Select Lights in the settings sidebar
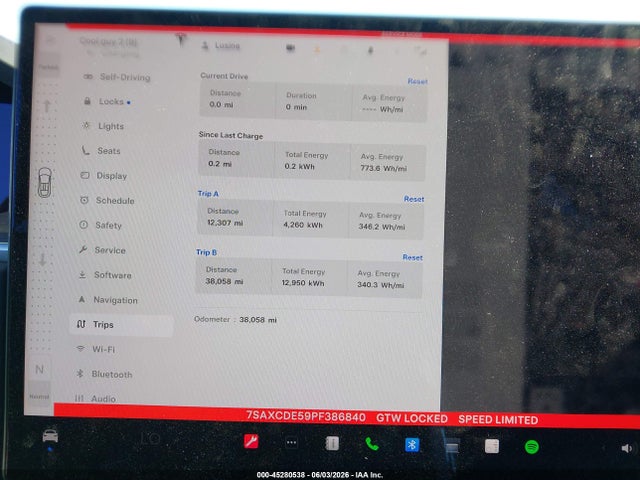Viewport: 640px width, 480px height. (x=103, y=126)
